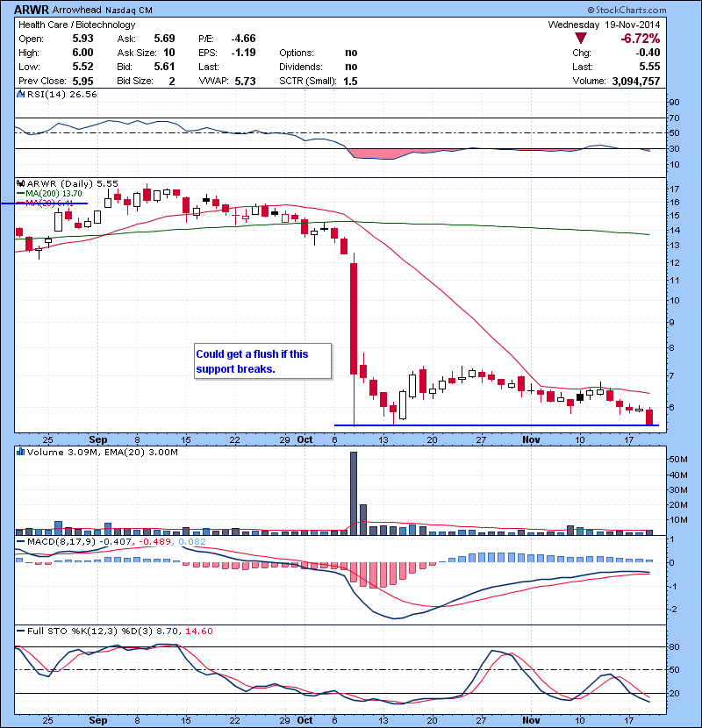Click the Bid Size value 2
Screen dimensions: 702x728
[172, 81]
